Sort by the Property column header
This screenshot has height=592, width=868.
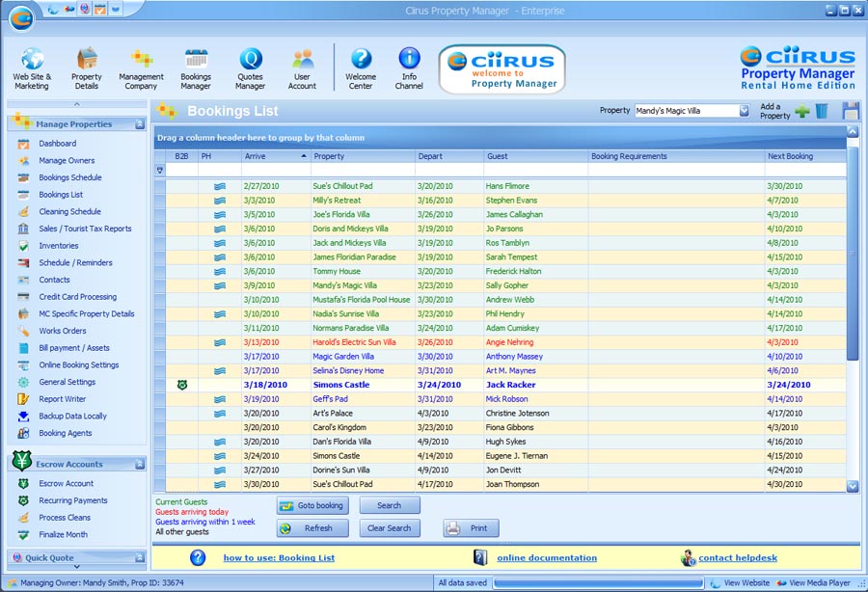point(363,156)
